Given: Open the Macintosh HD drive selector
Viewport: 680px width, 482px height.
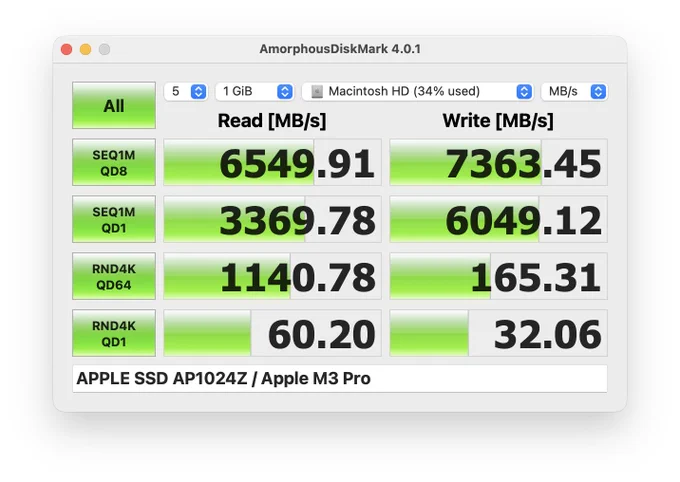Looking at the screenshot, I should point(417,92).
